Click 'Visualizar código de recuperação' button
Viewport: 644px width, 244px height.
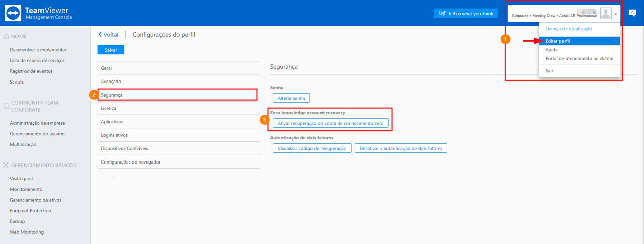pos(312,148)
